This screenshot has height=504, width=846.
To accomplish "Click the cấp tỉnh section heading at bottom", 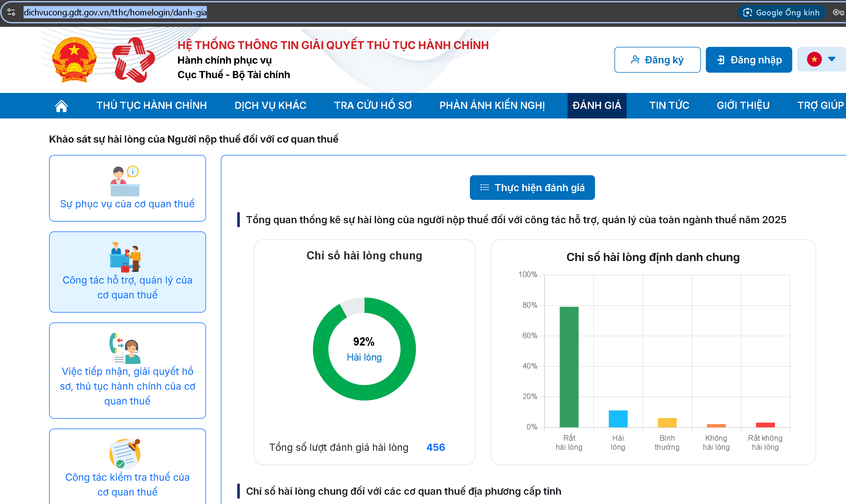I will [403, 491].
